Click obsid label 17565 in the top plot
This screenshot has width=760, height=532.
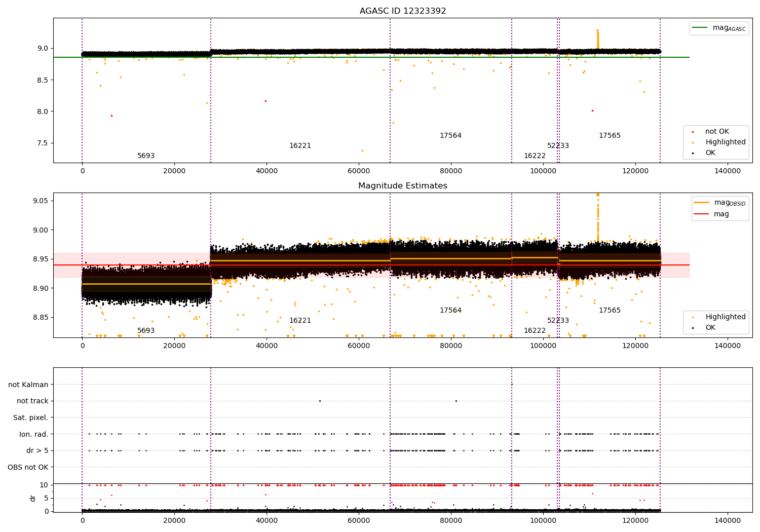[x=610, y=136]
